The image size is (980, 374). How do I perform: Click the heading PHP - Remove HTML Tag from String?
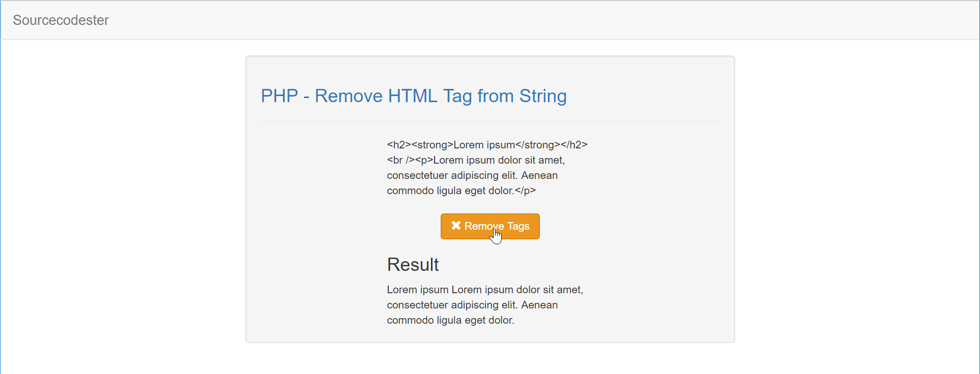[413, 96]
